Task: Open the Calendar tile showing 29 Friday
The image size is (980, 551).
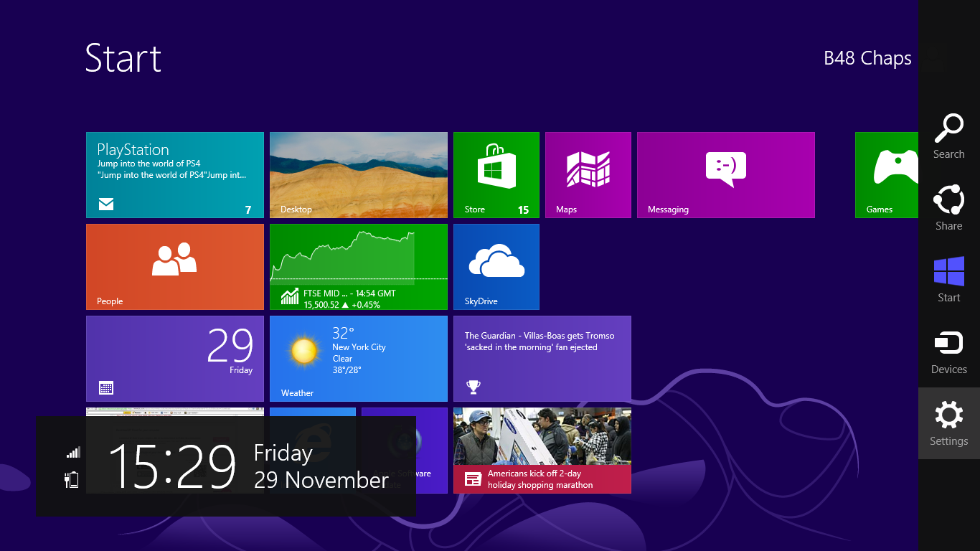Action: tap(175, 359)
